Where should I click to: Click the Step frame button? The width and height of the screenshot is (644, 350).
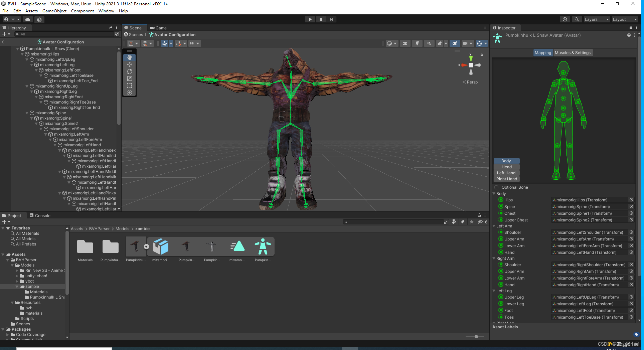coord(331,19)
